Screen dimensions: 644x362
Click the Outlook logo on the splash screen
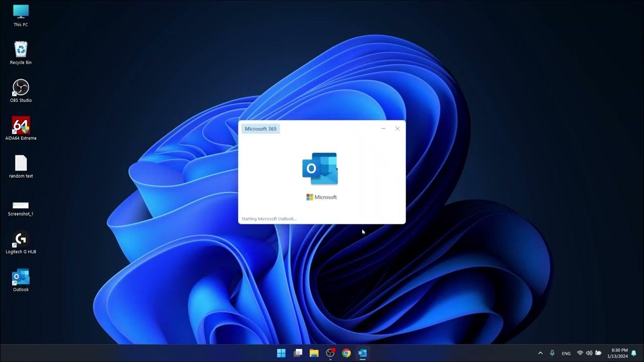pyautogui.click(x=320, y=168)
